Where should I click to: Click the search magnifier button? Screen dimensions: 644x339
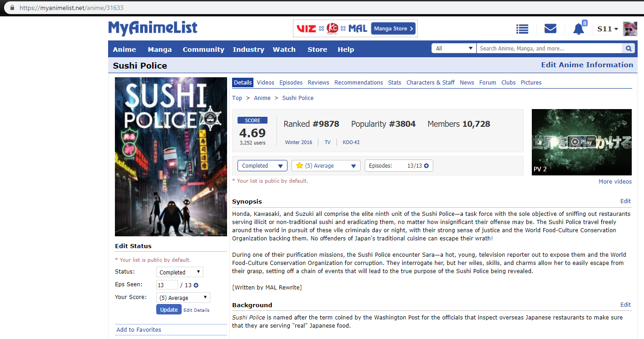[x=629, y=49]
